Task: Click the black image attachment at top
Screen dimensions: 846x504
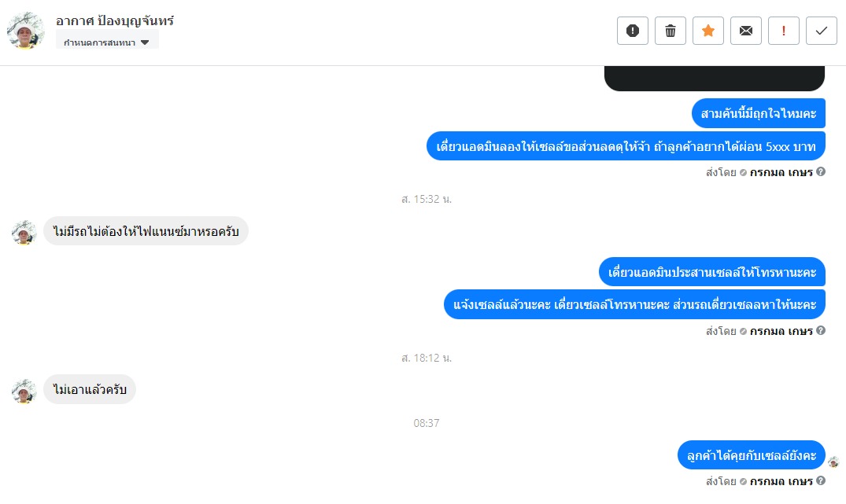Action: point(715,78)
